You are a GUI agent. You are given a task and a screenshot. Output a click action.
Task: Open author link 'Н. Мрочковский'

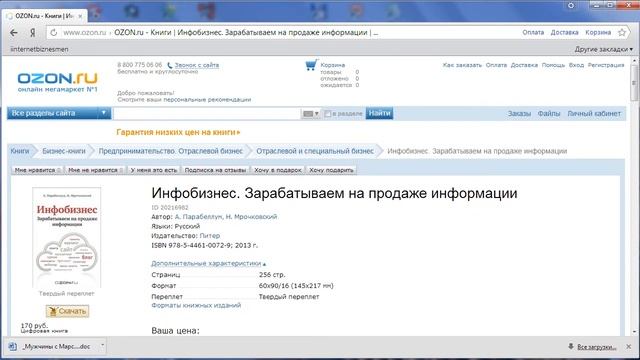(251, 217)
